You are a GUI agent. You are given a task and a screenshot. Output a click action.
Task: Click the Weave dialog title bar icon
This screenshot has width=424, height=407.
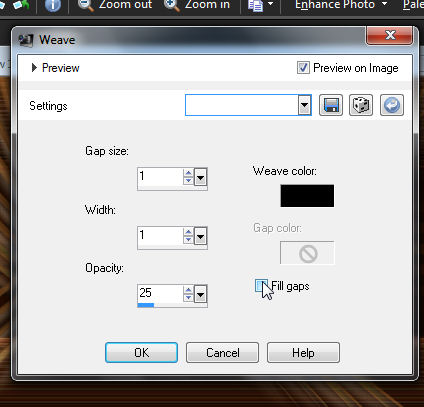[26, 40]
